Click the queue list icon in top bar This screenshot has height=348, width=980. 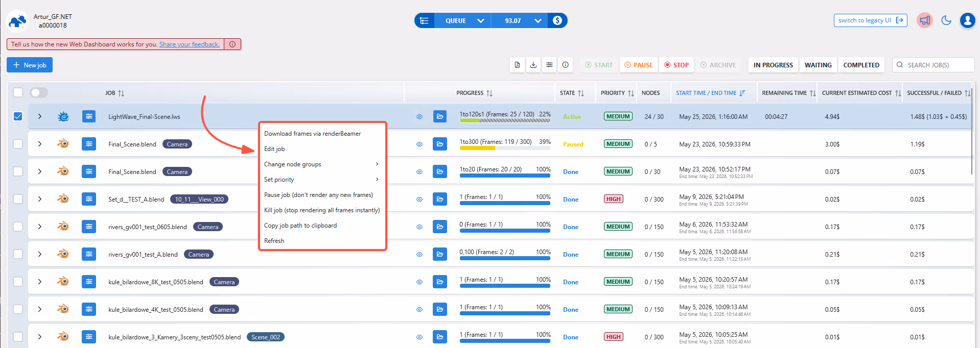point(424,20)
